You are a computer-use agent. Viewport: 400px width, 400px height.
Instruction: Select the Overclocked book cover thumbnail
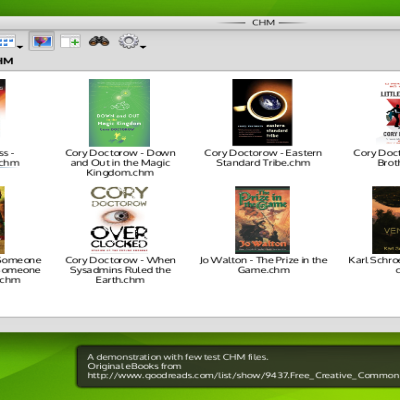[x=119, y=219]
